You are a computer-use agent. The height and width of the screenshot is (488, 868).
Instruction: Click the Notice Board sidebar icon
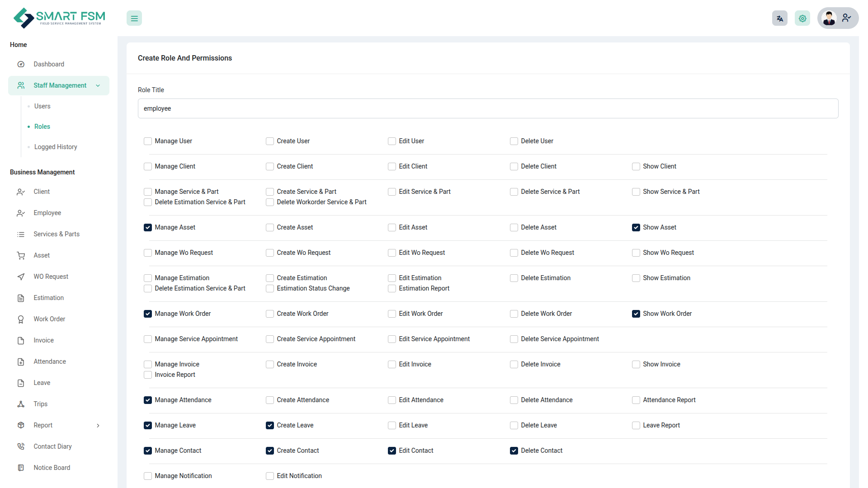point(21,468)
